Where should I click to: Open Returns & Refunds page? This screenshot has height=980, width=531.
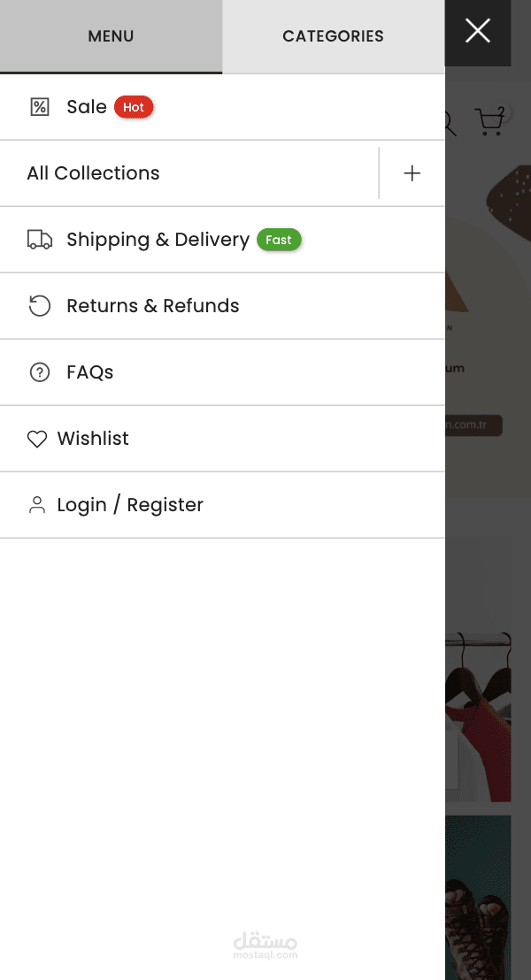(x=152, y=306)
